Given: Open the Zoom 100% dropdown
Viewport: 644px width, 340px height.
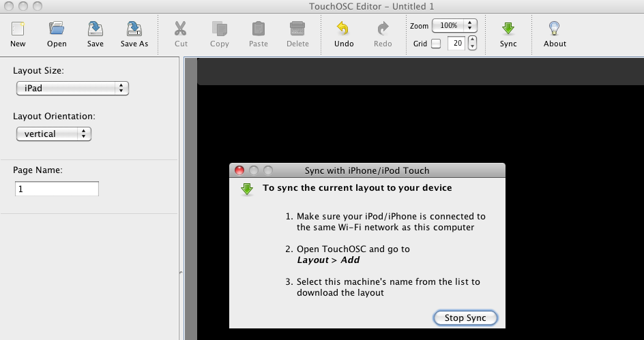Looking at the screenshot, I should pyautogui.click(x=454, y=26).
